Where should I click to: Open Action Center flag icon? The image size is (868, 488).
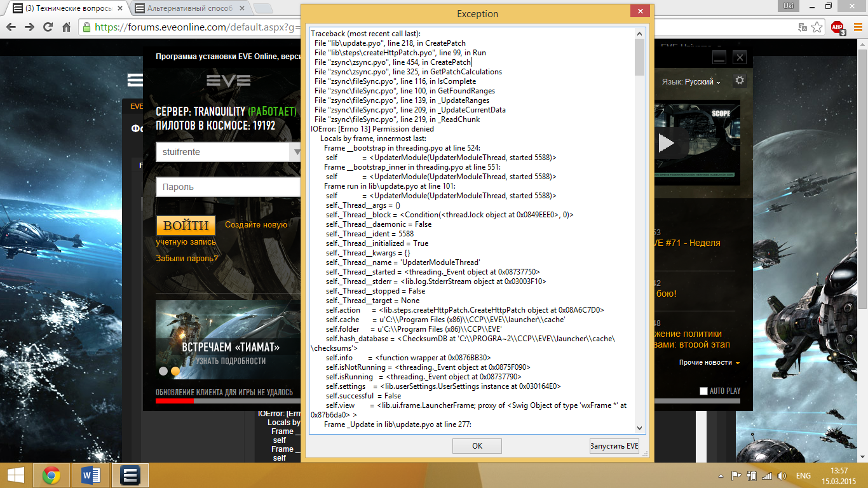point(736,475)
